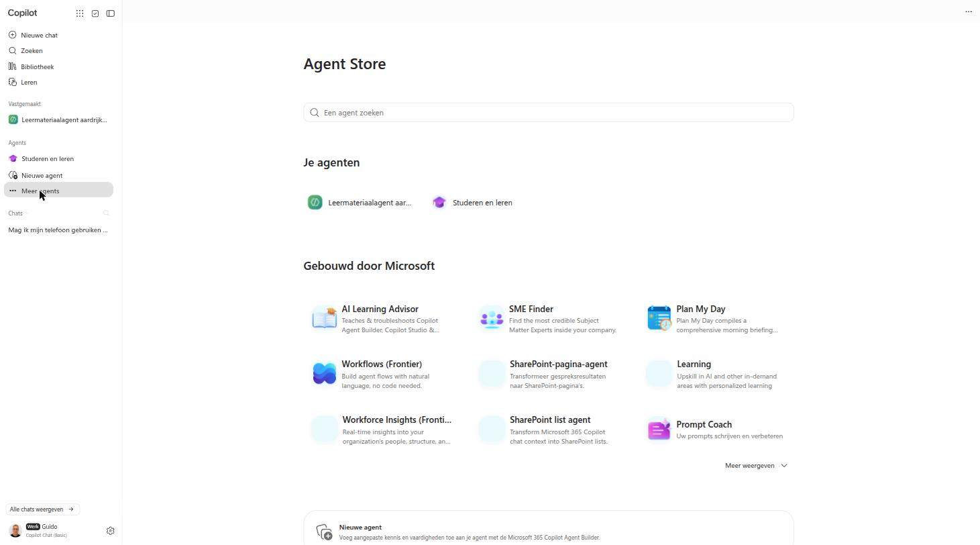Open the settings gear icon
This screenshot has width=980, height=545.
111,531
